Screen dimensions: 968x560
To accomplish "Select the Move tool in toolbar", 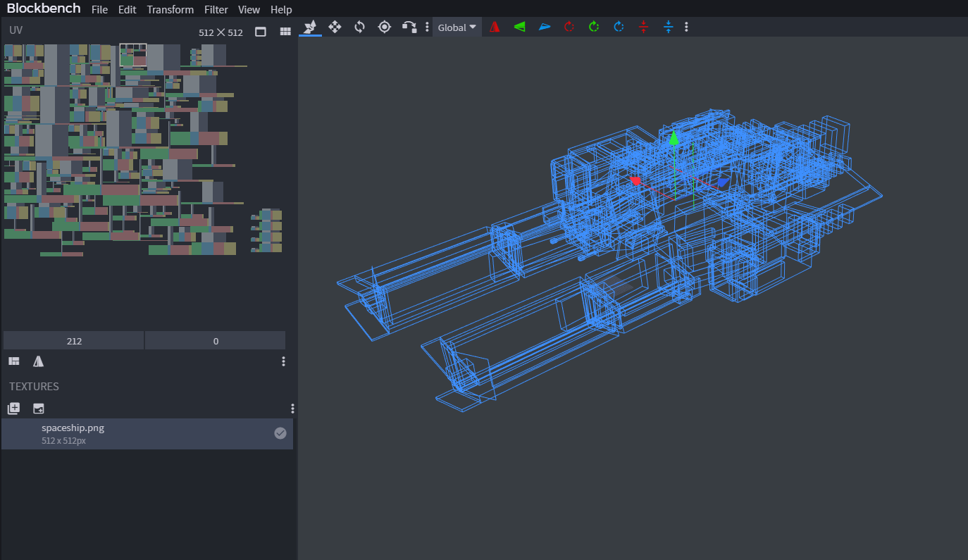I will click(x=310, y=27).
